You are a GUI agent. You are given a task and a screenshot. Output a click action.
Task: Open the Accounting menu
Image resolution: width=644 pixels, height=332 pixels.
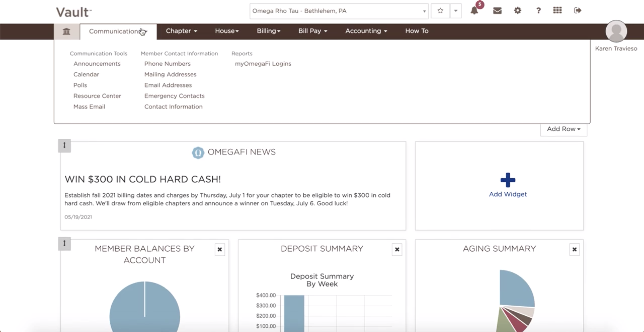point(366,31)
